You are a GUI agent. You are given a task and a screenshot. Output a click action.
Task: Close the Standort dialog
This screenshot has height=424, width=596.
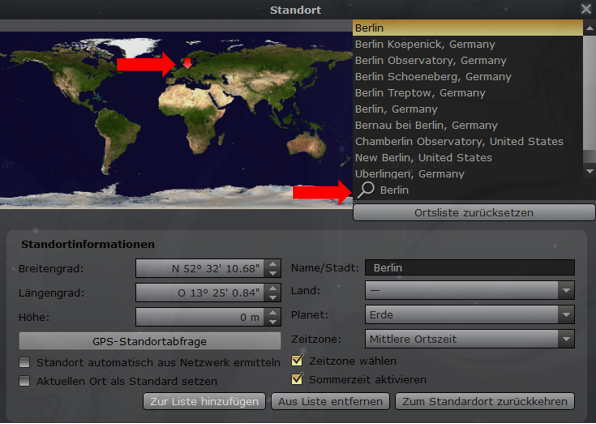[x=586, y=9]
